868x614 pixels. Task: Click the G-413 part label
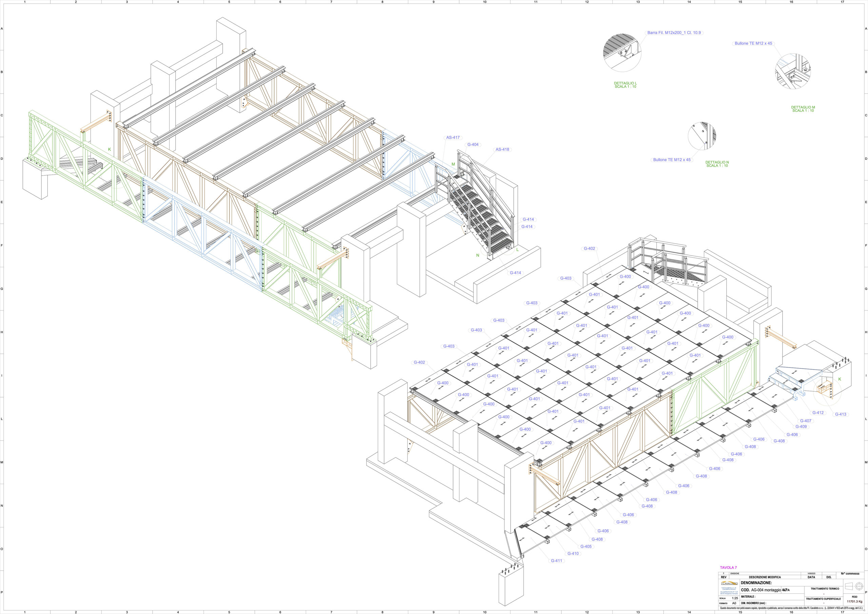tap(841, 414)
